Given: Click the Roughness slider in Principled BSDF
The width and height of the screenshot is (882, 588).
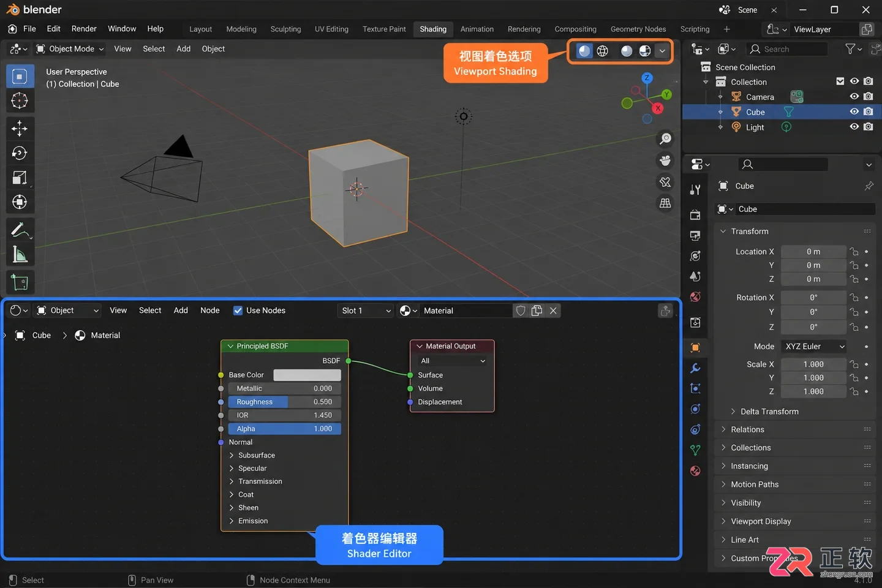Looking at the screenshot, I should click(285, 402).
